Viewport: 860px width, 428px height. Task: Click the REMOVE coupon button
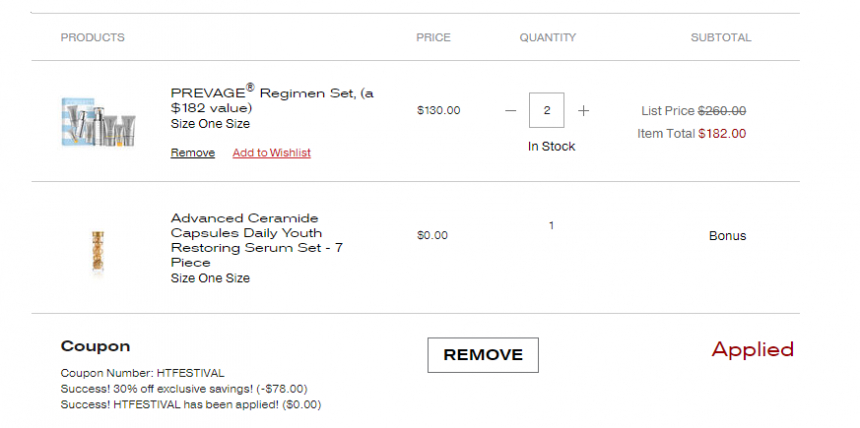[x=483, y=355]
